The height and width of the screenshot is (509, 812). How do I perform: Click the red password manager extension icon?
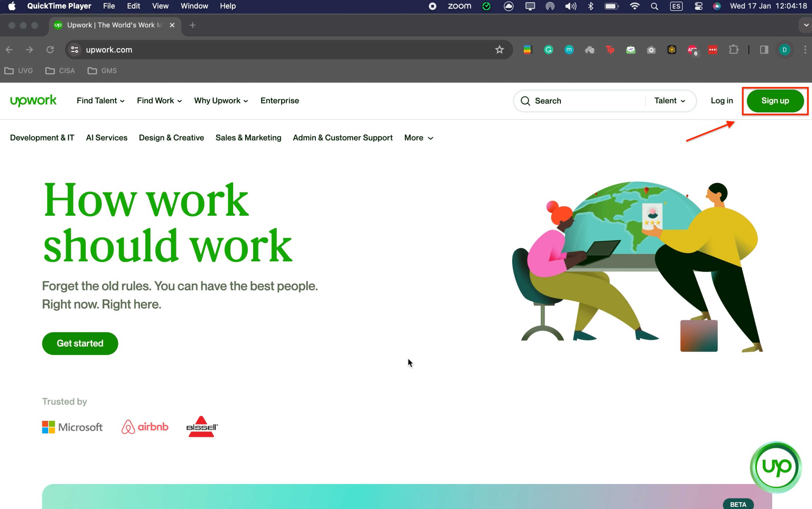[713, 50]
